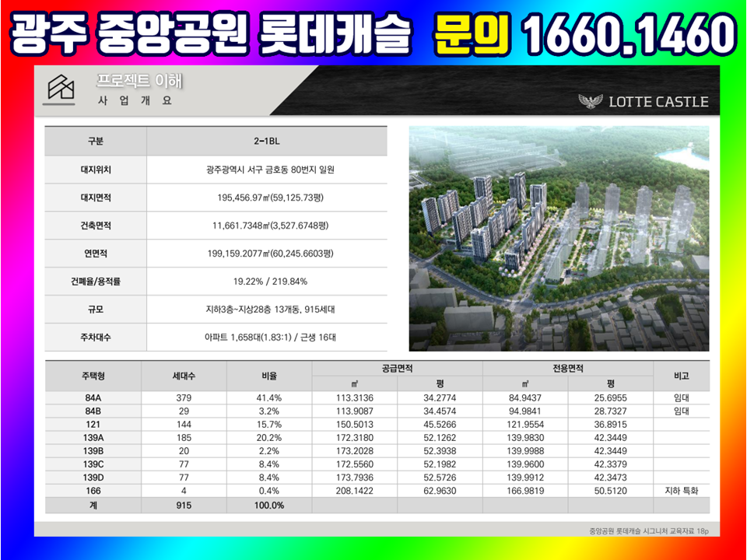Click the 대지위치 row label

(x=95, y=170)
